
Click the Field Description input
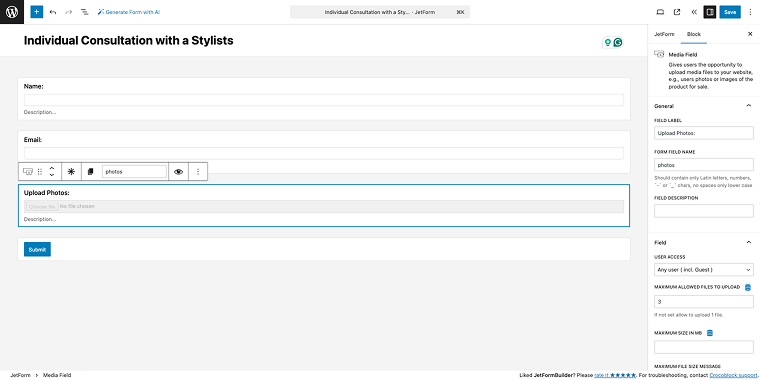[704, 211]
